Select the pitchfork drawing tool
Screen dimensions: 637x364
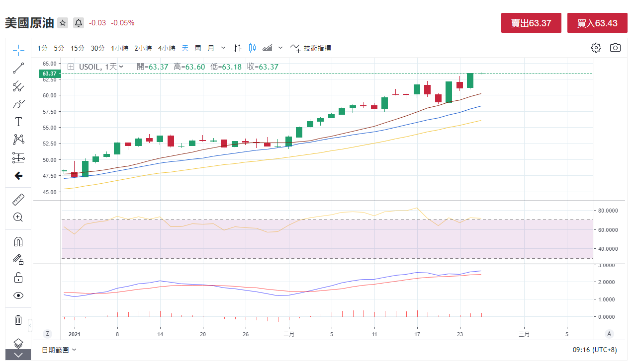(18, 86)
